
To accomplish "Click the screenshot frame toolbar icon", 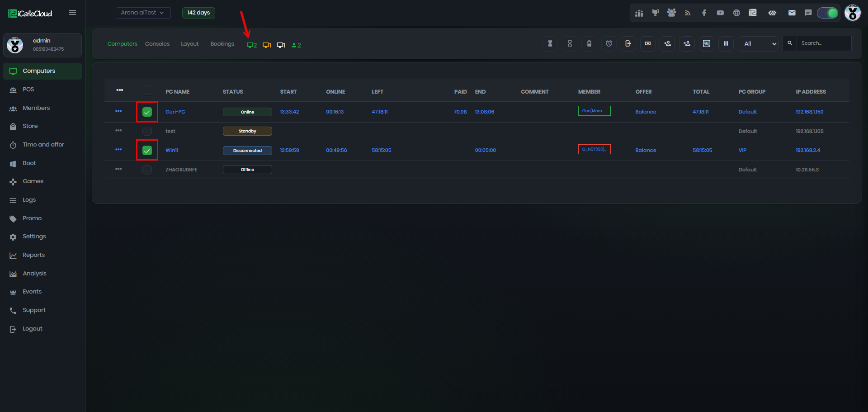I will [706, 44].
